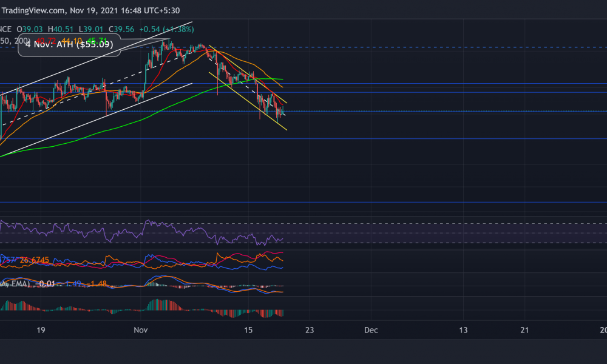Click the 'Dec' label on time axis
Screen dimensions: 607x364
click(x=371, y=330)
